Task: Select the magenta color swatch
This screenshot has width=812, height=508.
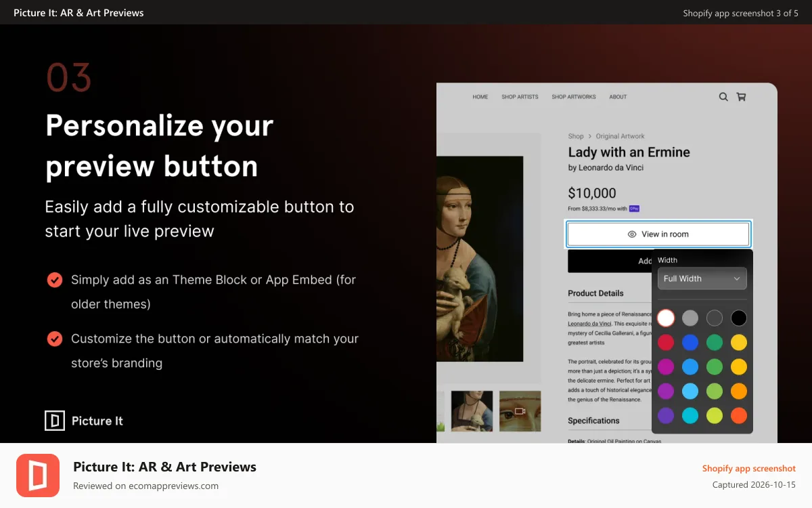Action: (666, 366)
